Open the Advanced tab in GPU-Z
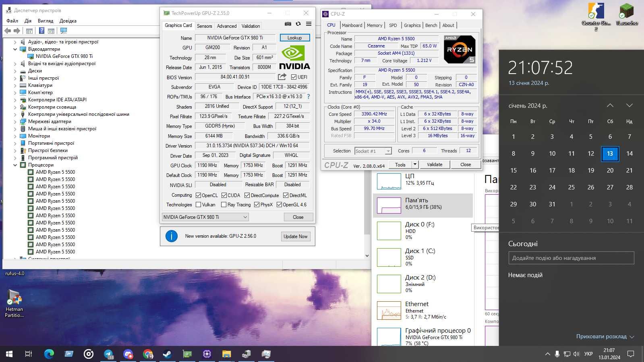The image size is (644, 362). [x=227, y=26]
